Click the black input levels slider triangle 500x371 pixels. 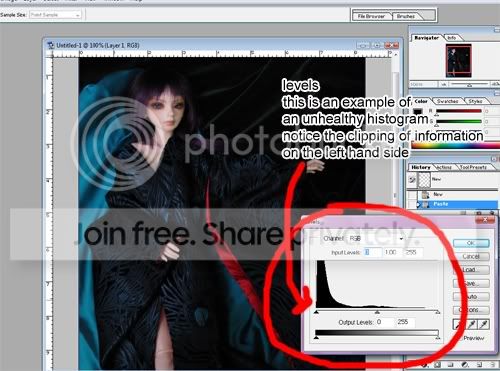(x=316, y=312)
